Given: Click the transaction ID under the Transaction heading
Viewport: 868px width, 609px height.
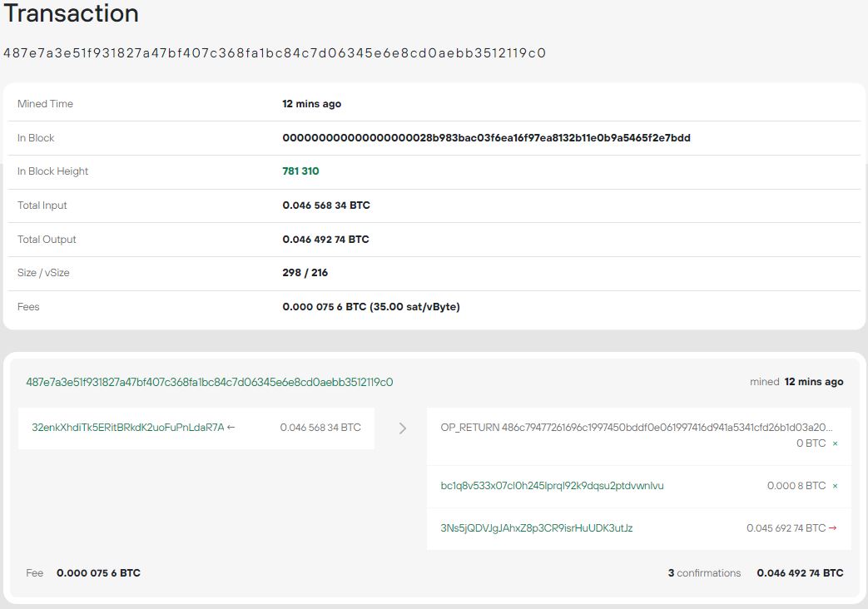Looking at the screenshot, I should point(275,53).
